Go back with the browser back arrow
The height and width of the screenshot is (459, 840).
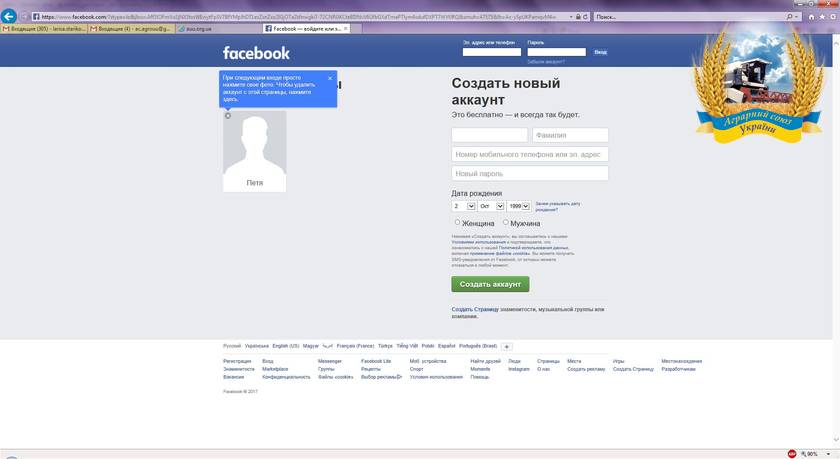coord(9,16)
